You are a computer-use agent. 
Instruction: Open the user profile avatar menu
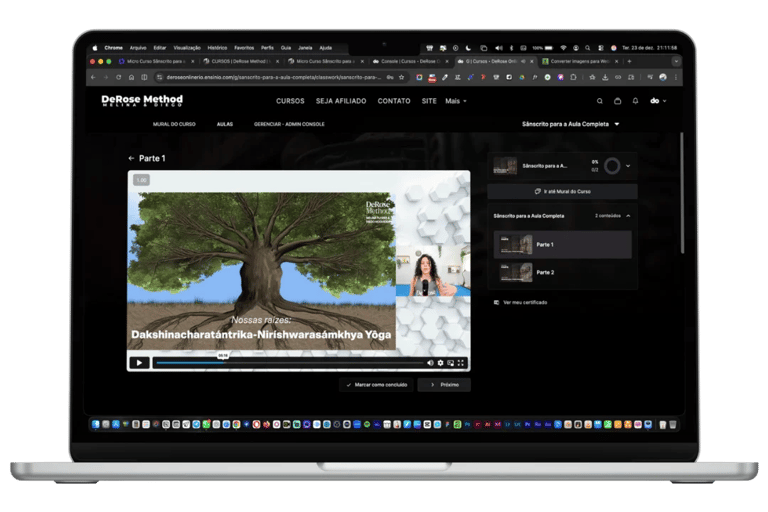pos(658,101)
